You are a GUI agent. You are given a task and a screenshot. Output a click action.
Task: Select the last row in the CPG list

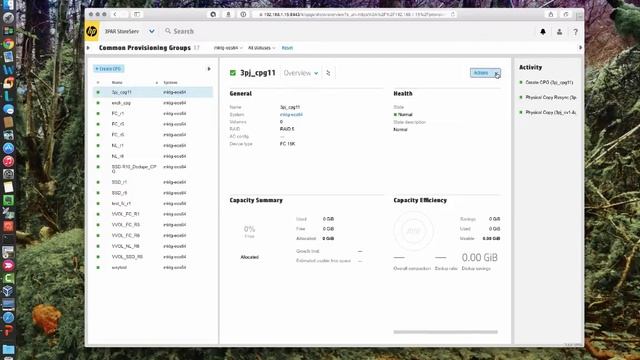(x=153, y=267)
